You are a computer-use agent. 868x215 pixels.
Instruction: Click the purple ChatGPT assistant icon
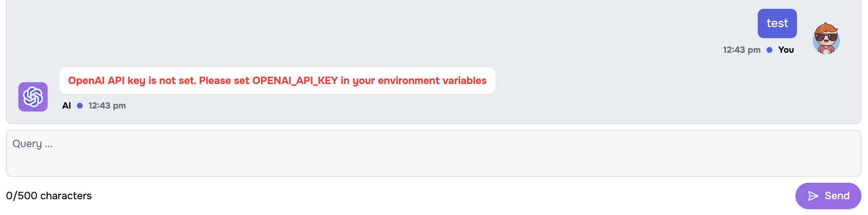point(33,96)
